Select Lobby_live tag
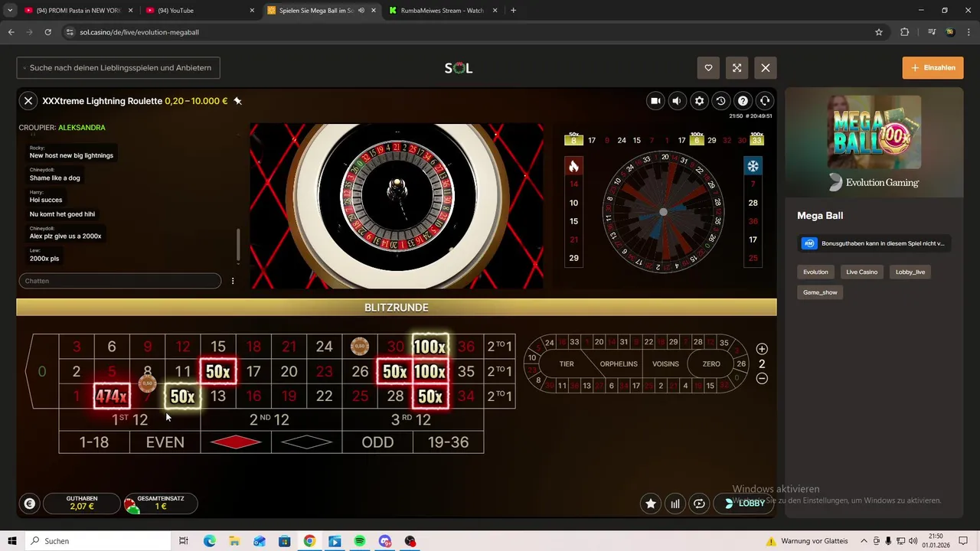 click(910, 272)
